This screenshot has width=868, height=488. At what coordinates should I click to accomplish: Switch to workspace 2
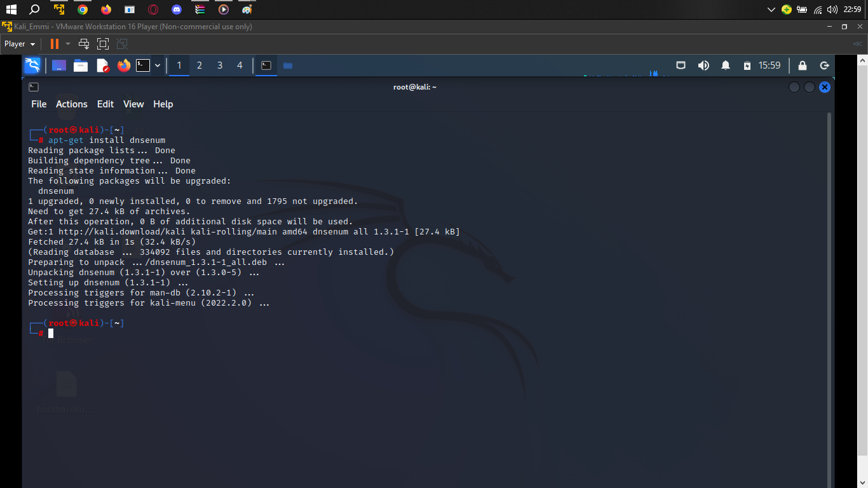(200, 65)
